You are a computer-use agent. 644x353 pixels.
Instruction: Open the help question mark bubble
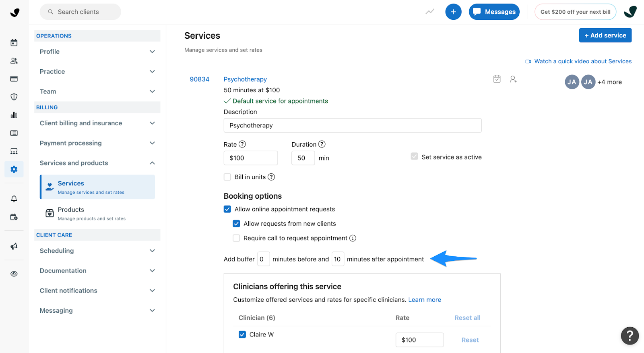pos(630,336)
